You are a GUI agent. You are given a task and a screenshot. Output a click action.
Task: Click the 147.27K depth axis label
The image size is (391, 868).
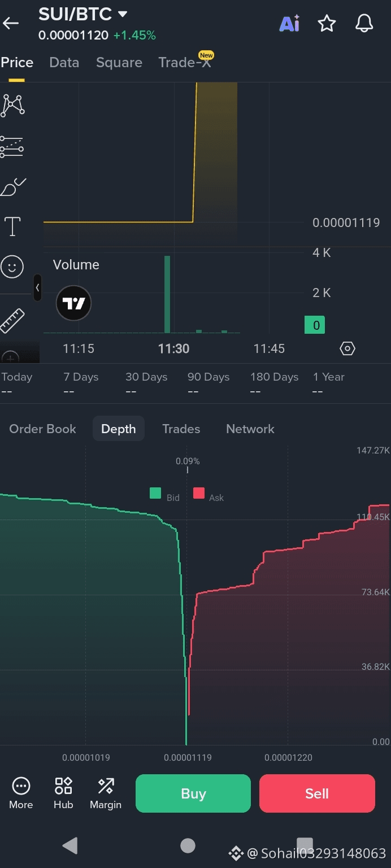pos(373,450)
